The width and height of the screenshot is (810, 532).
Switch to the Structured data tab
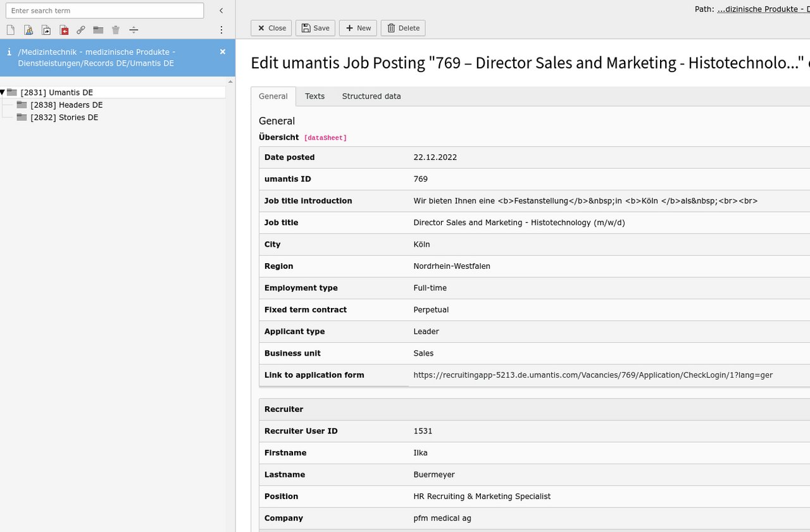[x=371, y=96]
